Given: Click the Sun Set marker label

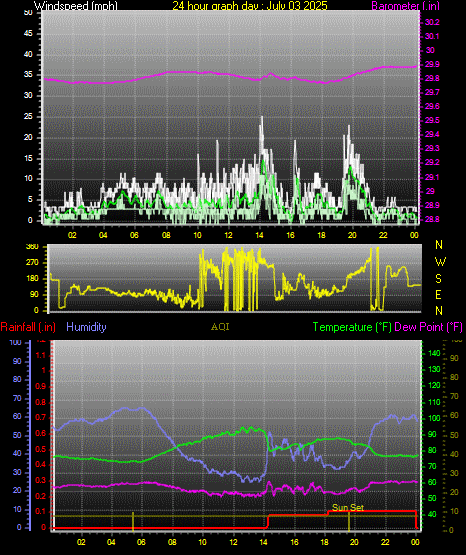Looking at the screenshot, I should point(348,508).
